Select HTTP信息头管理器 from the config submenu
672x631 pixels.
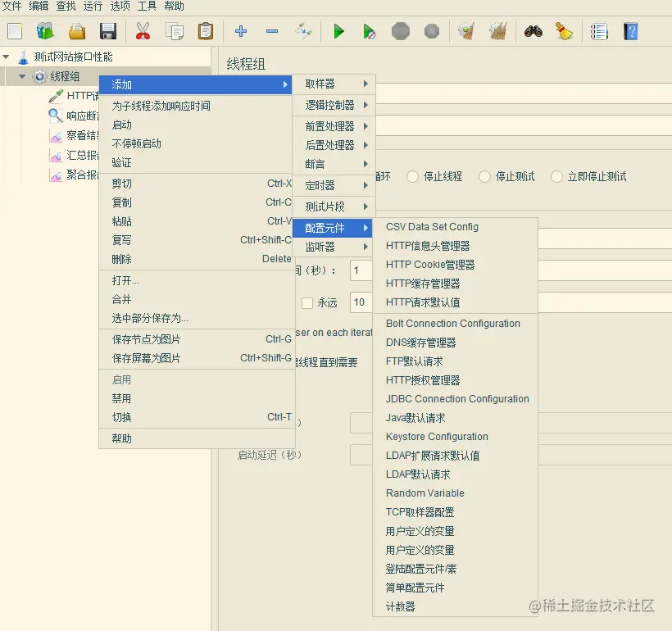(x=432, y=246)
